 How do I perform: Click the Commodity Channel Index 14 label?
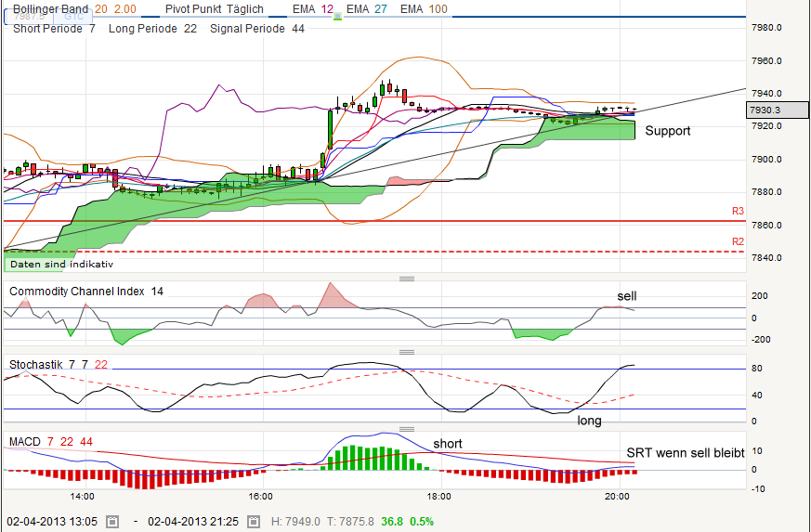[86, 292]
